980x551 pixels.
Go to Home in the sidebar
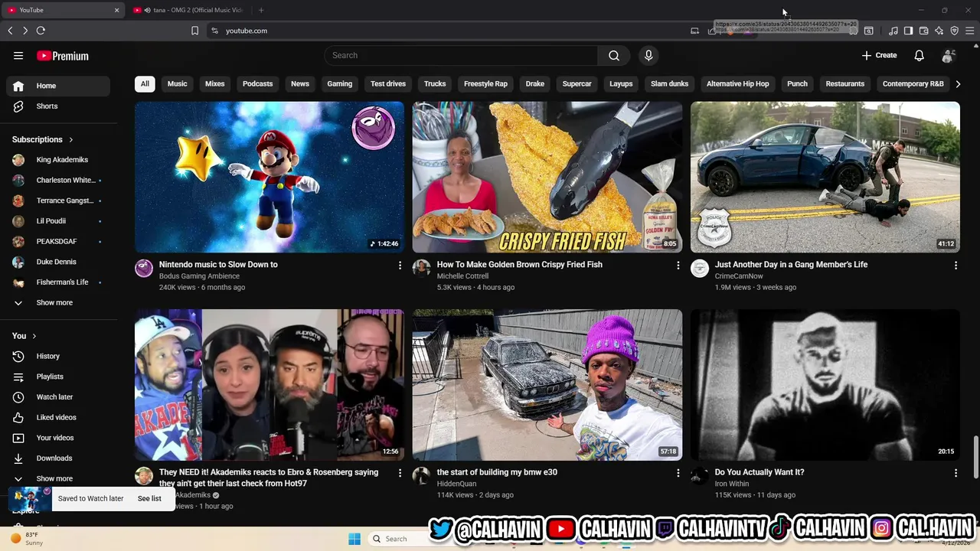tap(58, 86)
